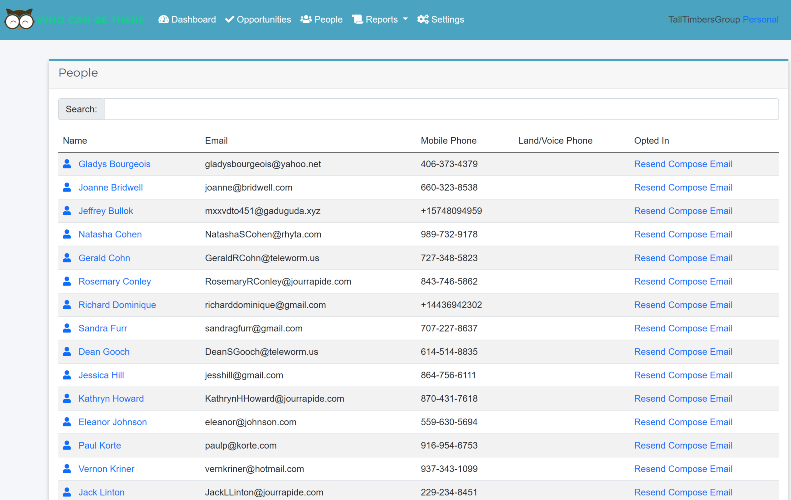The image size is (791, 500).
Task: Click Compose Email for Jeffrey Bullok
Action: [x=700, y=211]
